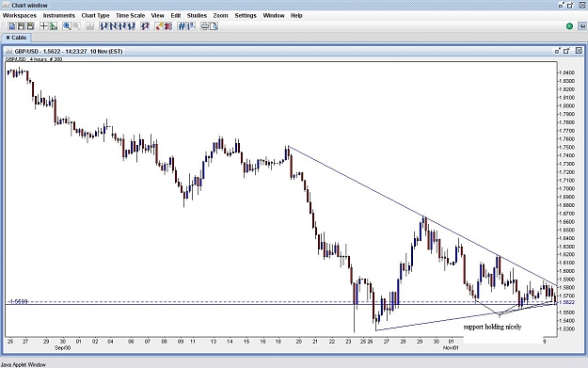Click the first floppy-disk save icon
The image size is (588, 368).
point(21,26)
